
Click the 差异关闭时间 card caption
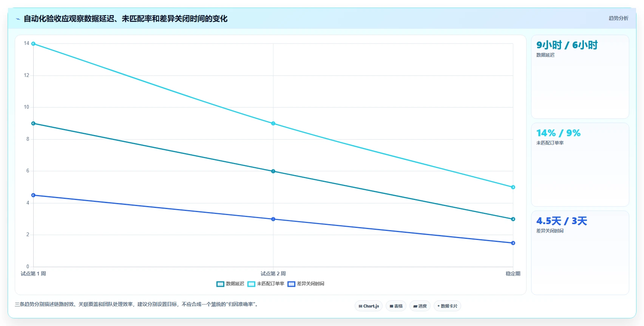[550, 231]
